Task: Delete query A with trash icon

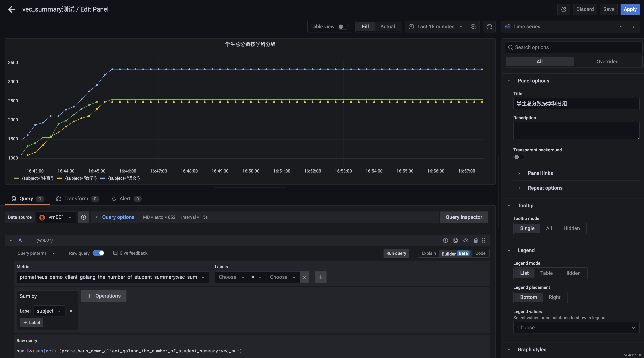Action: click(x=476, y=240)
